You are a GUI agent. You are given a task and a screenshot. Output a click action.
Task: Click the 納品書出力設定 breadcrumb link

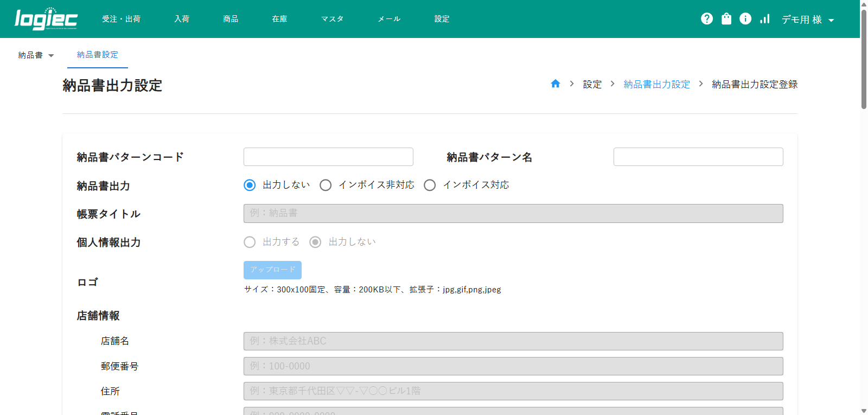click(656, 84)
